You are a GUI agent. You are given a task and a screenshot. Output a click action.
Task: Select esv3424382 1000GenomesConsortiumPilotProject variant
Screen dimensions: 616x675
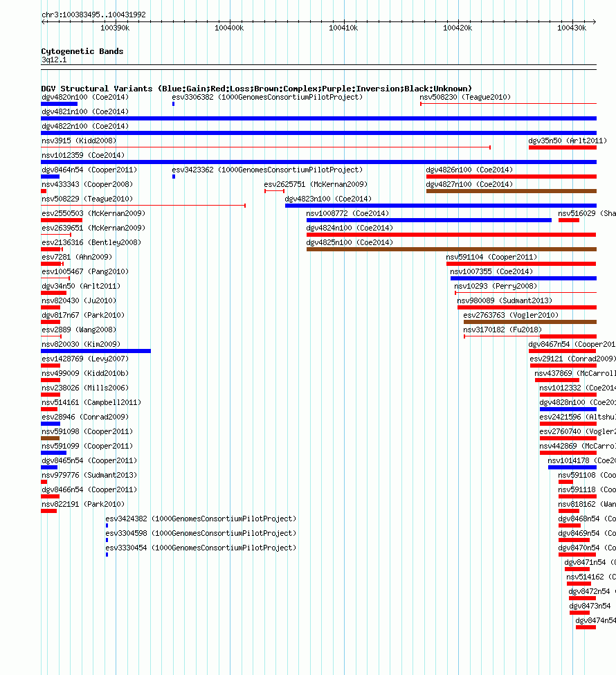coord(201,519)
